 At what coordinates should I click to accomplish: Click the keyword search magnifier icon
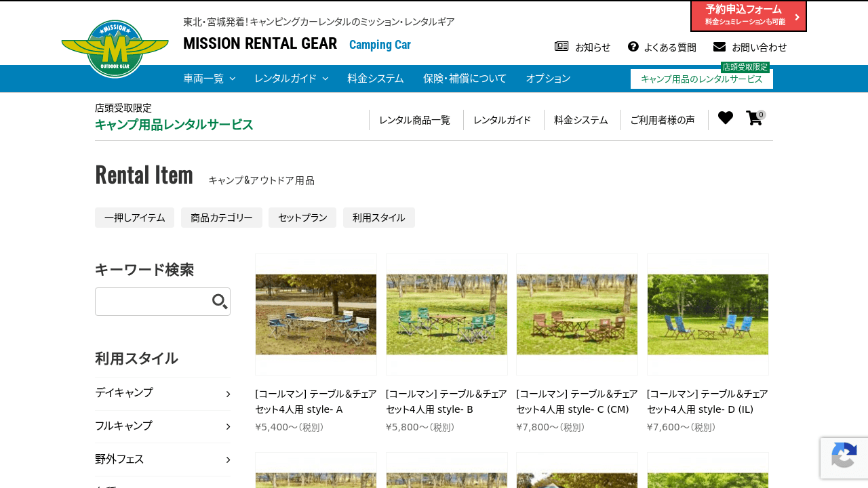220,302
